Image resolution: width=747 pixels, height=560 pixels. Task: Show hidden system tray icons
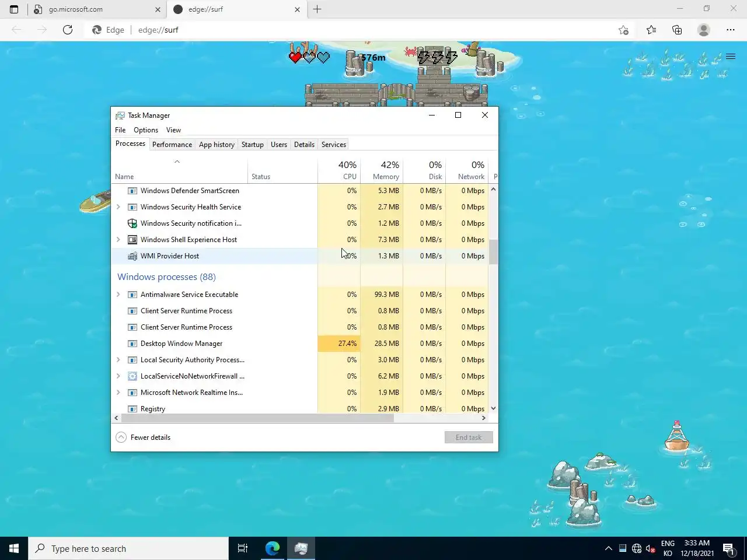[x=608, y=548]
